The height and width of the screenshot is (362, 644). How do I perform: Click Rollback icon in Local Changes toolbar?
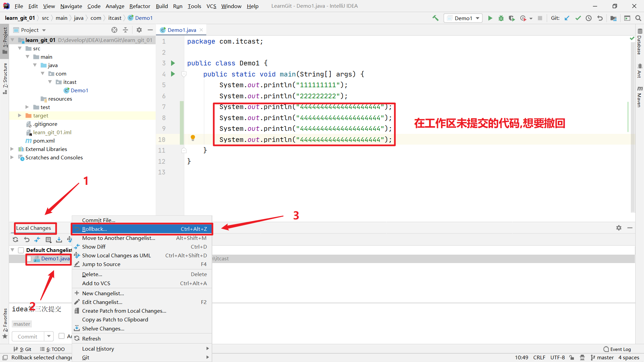point(27,240)
